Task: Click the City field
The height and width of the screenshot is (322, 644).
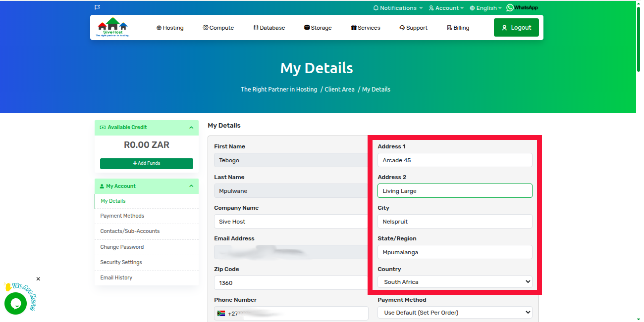Action: 455,222
